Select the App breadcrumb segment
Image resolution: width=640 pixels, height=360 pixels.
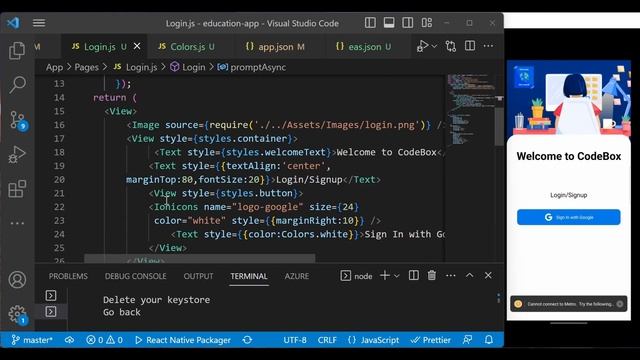54,67
